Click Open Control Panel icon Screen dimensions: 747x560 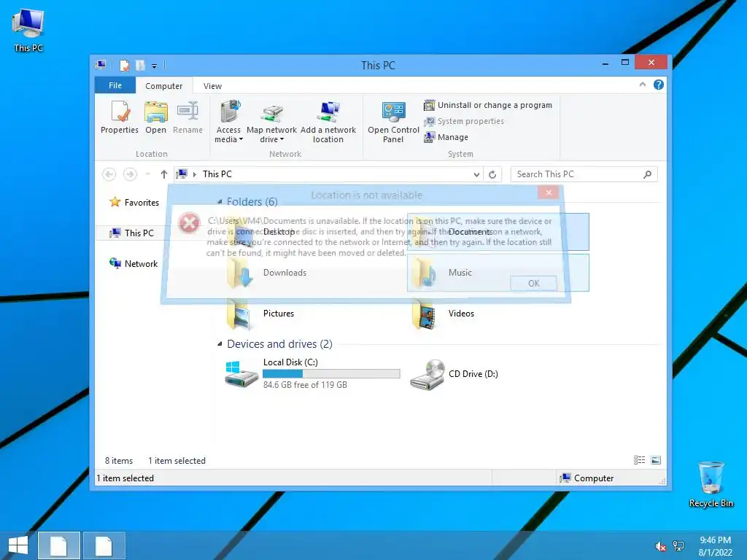[393, 122]
